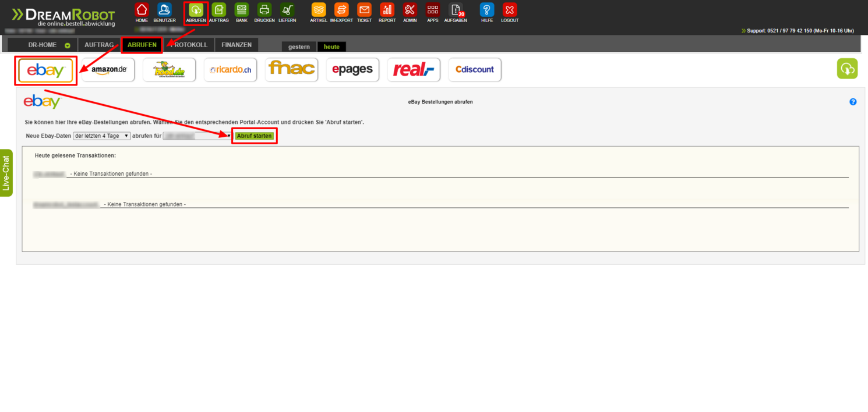This screenshot has width=868, height=412.
Task: Open the AUFTRAG icon in top toolbar
Action: tap(219, 9)
